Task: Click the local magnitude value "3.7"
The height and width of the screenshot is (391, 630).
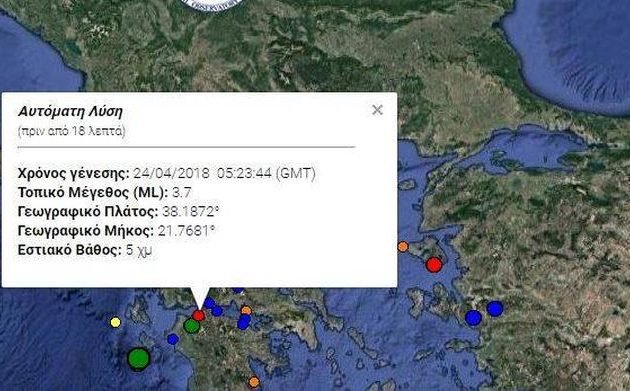Action: point(182,192)
